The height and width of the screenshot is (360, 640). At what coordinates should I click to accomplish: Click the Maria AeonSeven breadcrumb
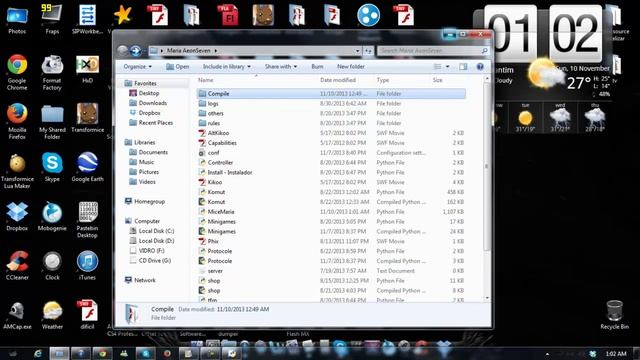click(189, 51)
